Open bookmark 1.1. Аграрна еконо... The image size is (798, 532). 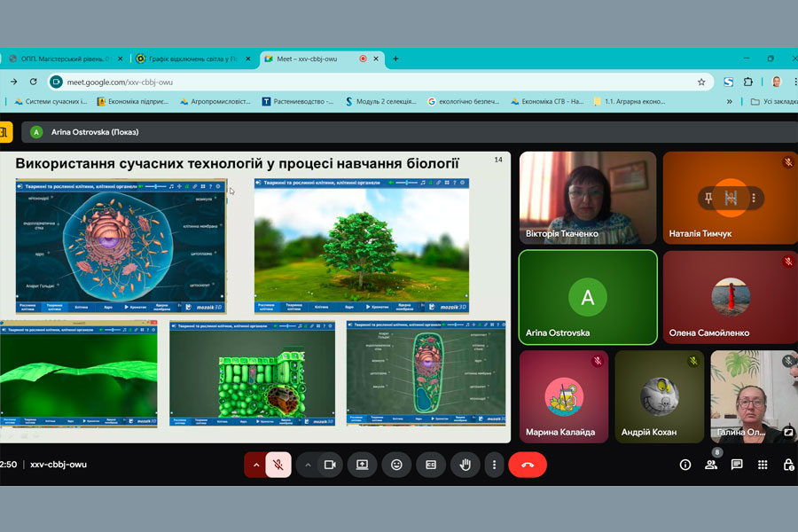click(630, 102)
